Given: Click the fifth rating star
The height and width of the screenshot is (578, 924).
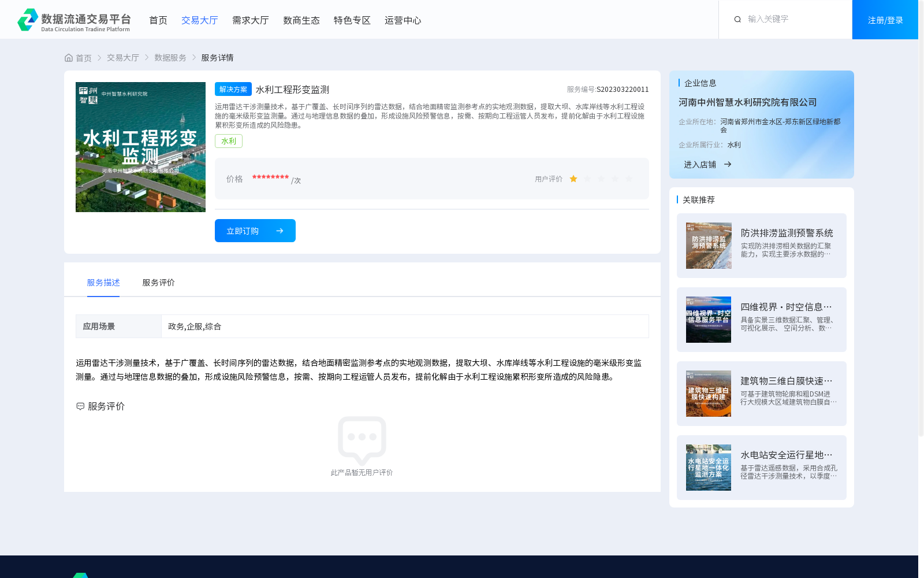Looking at the screenshot, I should 629,179.
